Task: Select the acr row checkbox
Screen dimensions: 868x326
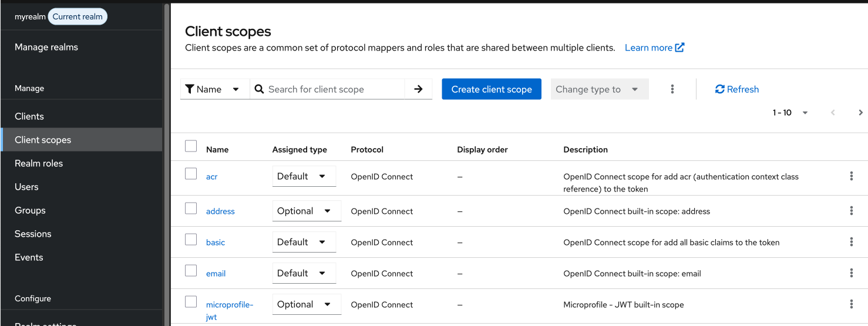Action: pyautogui.click(x=191, y=174)
